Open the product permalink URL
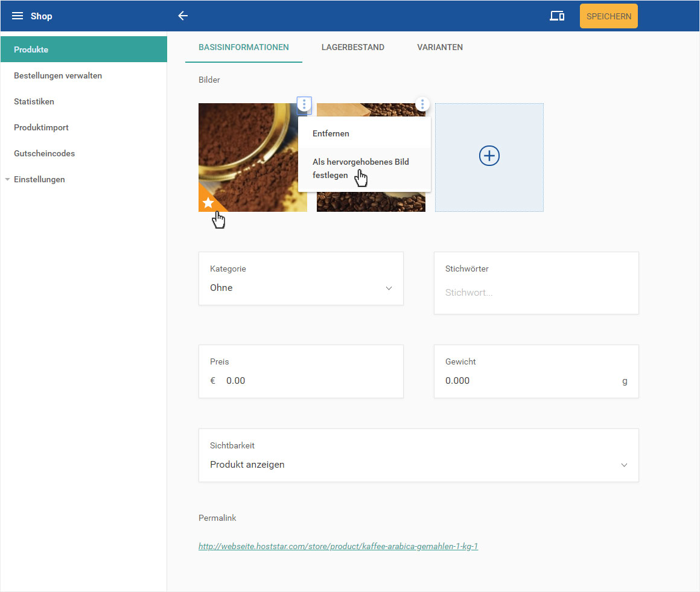This screenshot has height=592, width=700. coord(339,546)
